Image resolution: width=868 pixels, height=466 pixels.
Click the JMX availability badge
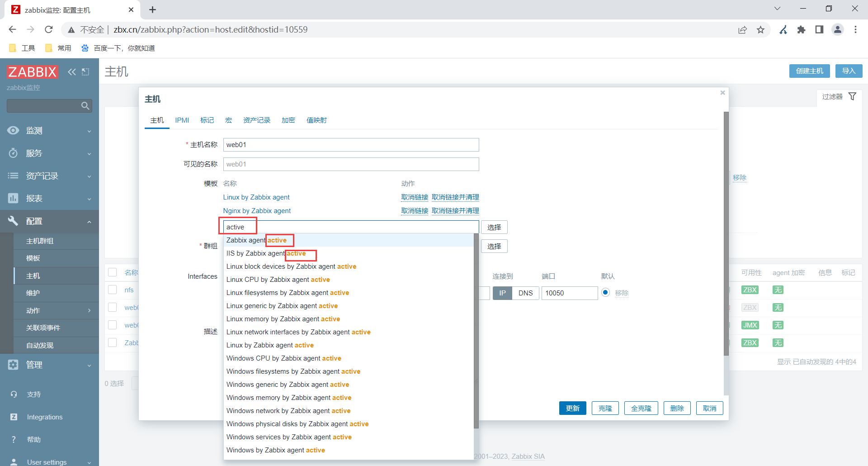point(750,325)
